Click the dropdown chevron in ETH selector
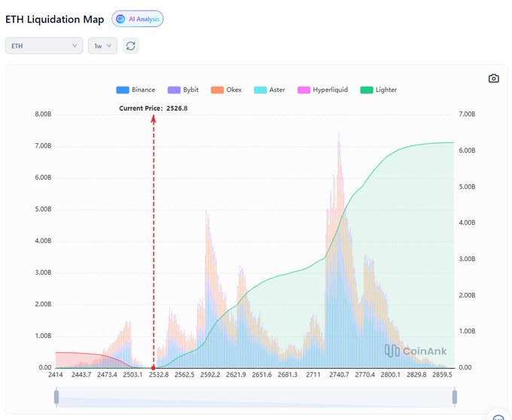The image size is (512, 420). click(75, 46)
